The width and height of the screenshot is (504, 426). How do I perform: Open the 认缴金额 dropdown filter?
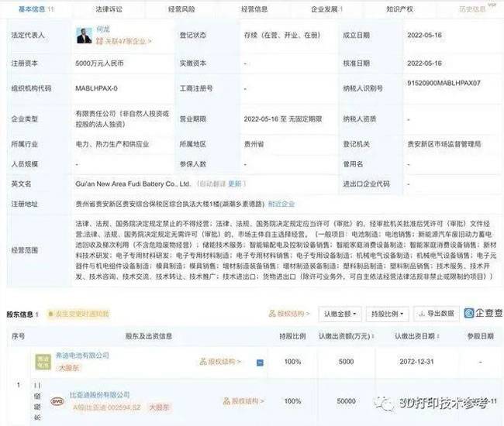[x=340, y=314]
